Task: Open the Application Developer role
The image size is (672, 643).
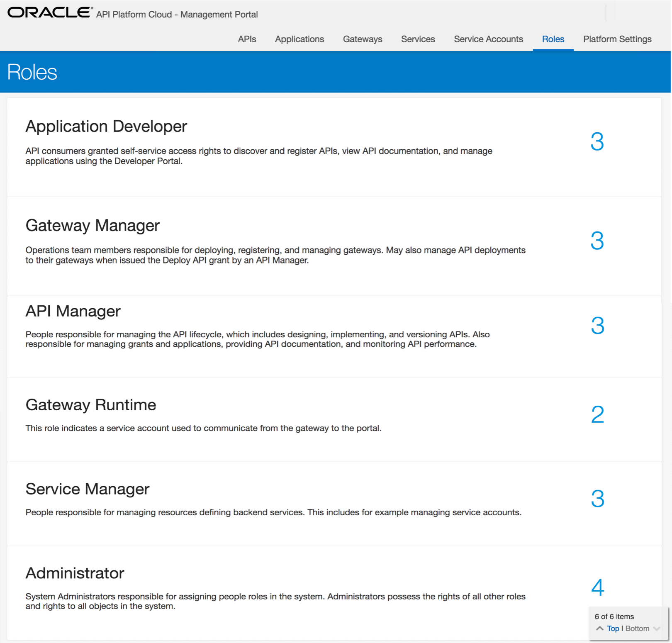Action: tap(106, 126)
